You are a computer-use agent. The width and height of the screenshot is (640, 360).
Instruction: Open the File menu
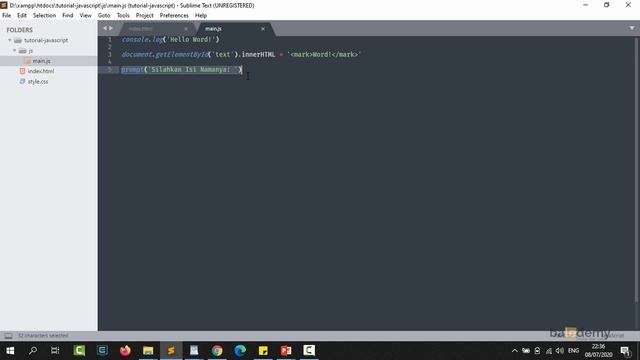[x=7, y=16]
